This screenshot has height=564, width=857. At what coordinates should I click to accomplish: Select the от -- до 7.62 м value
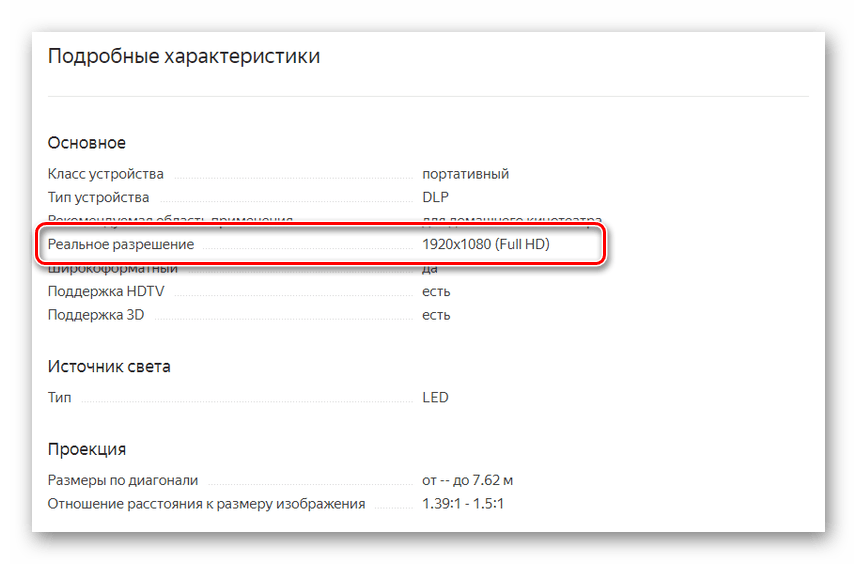click(468, 480)
